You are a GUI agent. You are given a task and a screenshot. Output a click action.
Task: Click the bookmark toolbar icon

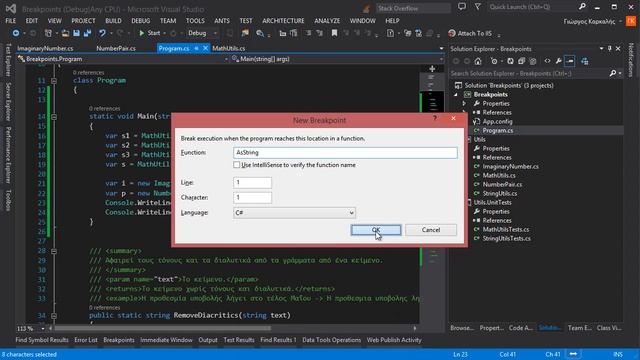(x=334, y=33)
